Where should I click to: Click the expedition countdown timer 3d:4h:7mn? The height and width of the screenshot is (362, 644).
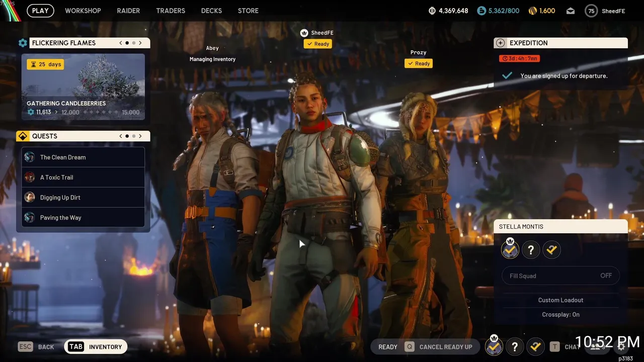pyautogui.click(x=519, y=58)
